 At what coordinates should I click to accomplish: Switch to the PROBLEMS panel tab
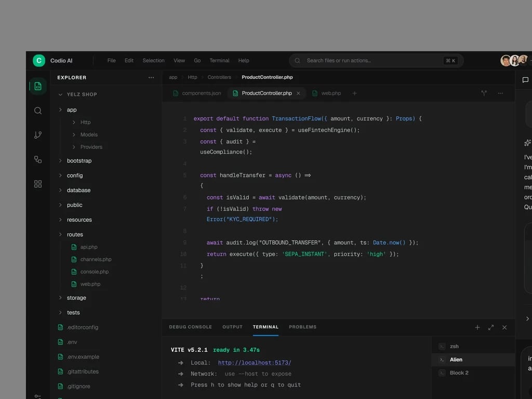(303, 327)
